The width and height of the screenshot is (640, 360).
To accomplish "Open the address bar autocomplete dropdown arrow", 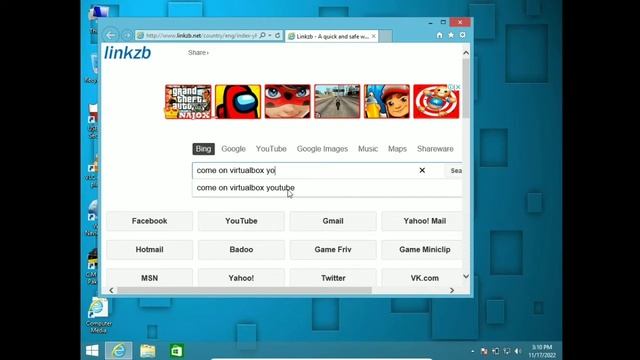I will tap(270, 36).
